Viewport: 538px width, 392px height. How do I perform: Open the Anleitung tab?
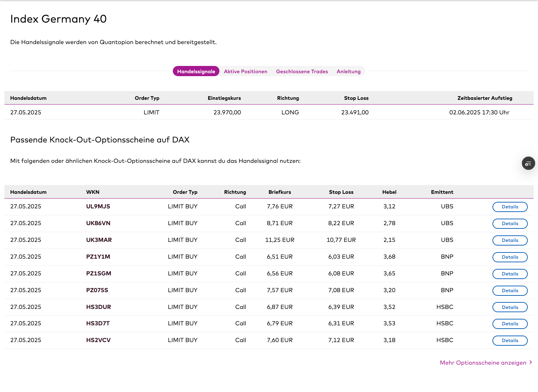[x=349, y=71]
